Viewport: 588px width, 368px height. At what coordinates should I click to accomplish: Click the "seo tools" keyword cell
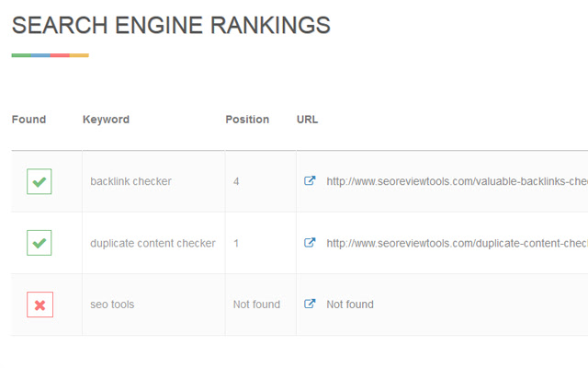[112, 305]
